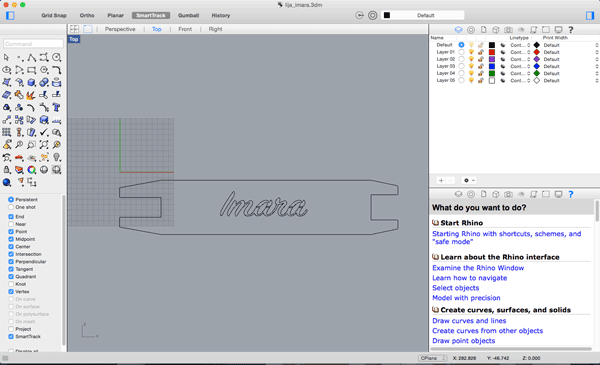This screenshot has height=365, width=600.
Task: Make Layer 01 the current layer
Action: coord(461,52)
